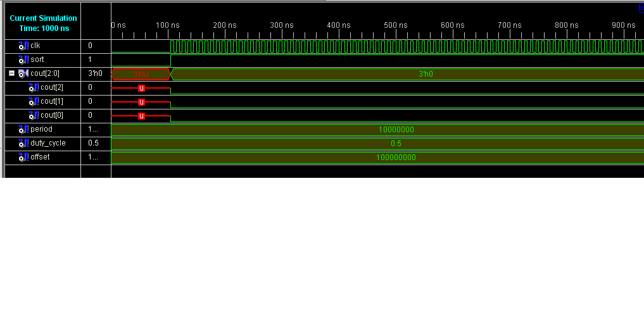Screen dimensions: 644x324
Task: Click the 3'h0 value of cout[2:0]
Action: pos(95,73)
